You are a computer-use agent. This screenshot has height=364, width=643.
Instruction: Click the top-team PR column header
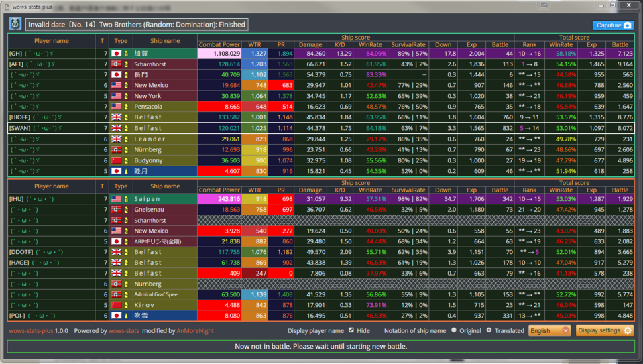point(281,45)
